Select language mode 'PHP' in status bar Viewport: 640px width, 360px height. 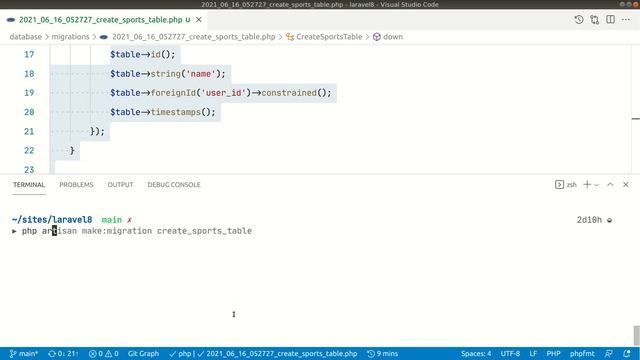click(x=553, y=353)
